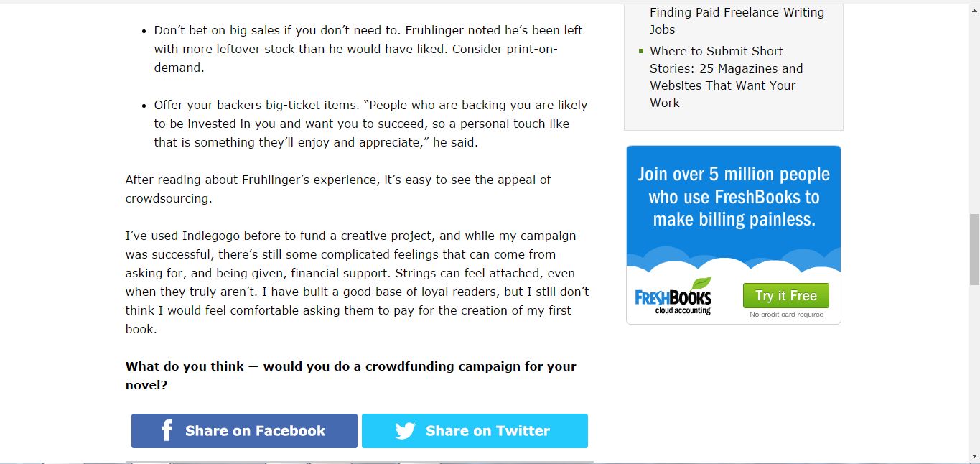Click the "cloud accounting" tagline in the ad
Screen dimensions: 980x464
tap(683, 310)
